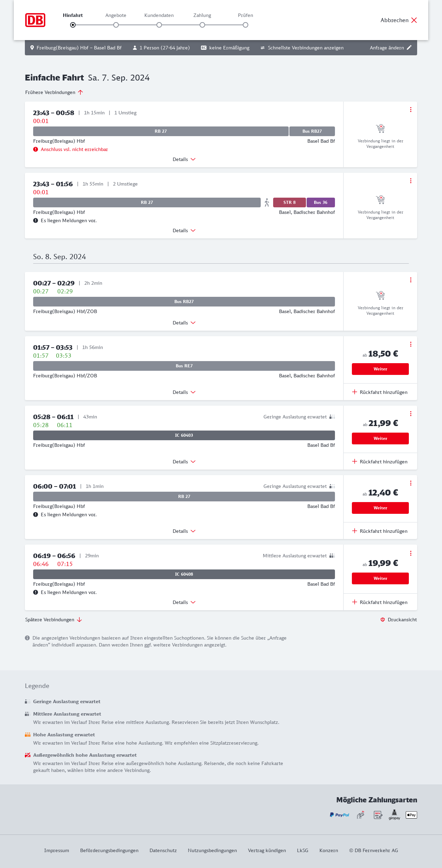Expand Details for the IC 60408 connection
Image resolution: width=442 pixels, height=868 pixels.
184,602
